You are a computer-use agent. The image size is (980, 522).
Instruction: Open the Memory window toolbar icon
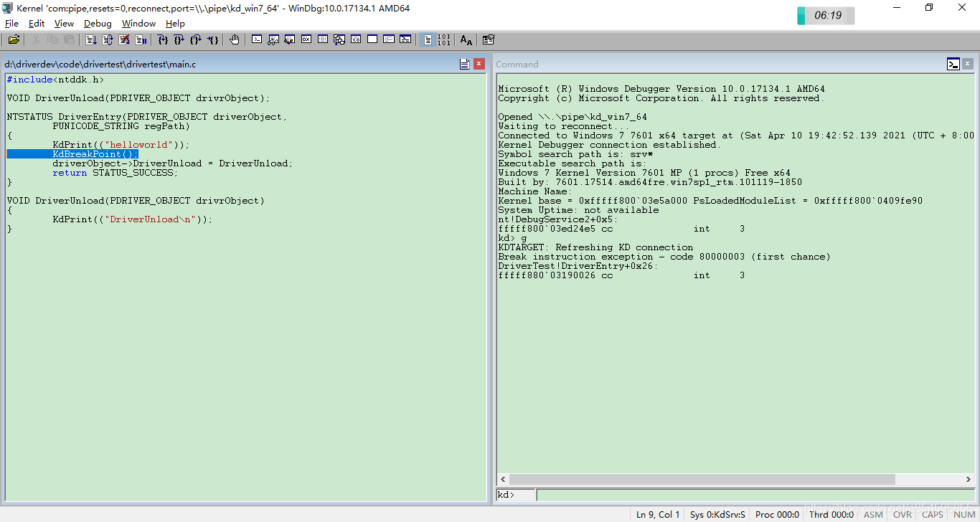[323, 39]
